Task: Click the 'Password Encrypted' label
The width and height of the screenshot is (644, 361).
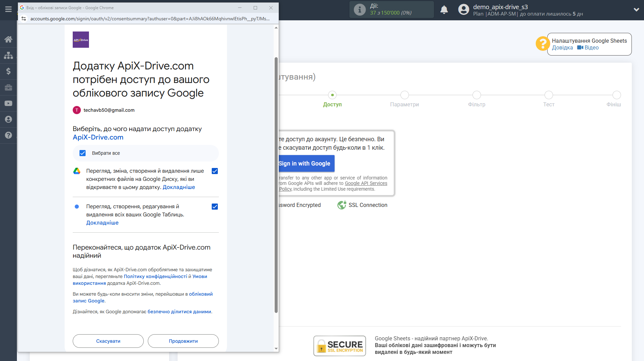Action: [300, 205]
